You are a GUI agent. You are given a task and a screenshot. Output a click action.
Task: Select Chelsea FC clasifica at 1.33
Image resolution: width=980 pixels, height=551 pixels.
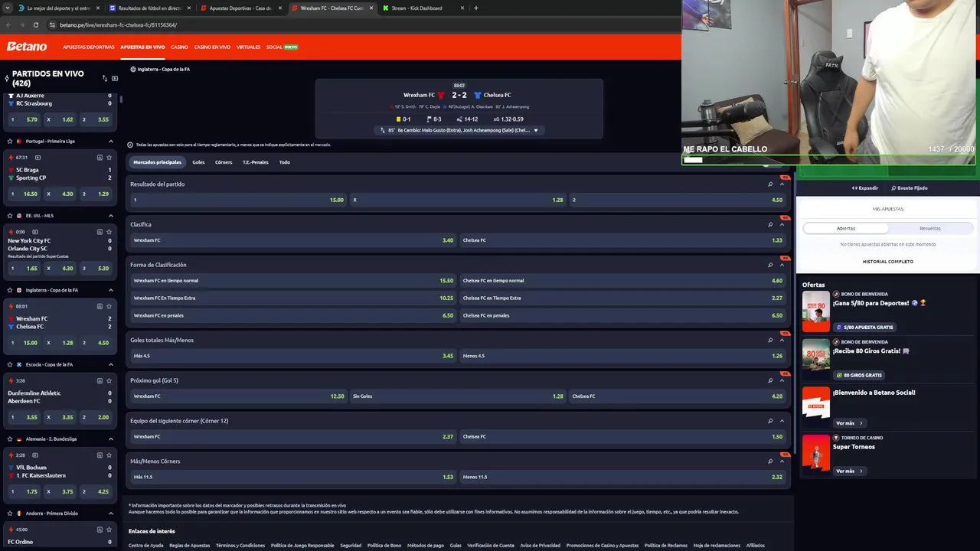622,240
